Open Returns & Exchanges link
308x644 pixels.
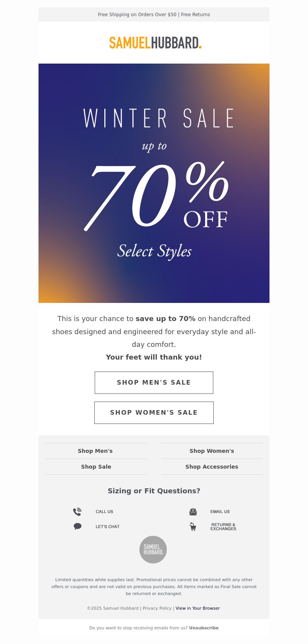click(x=223, y=527)
